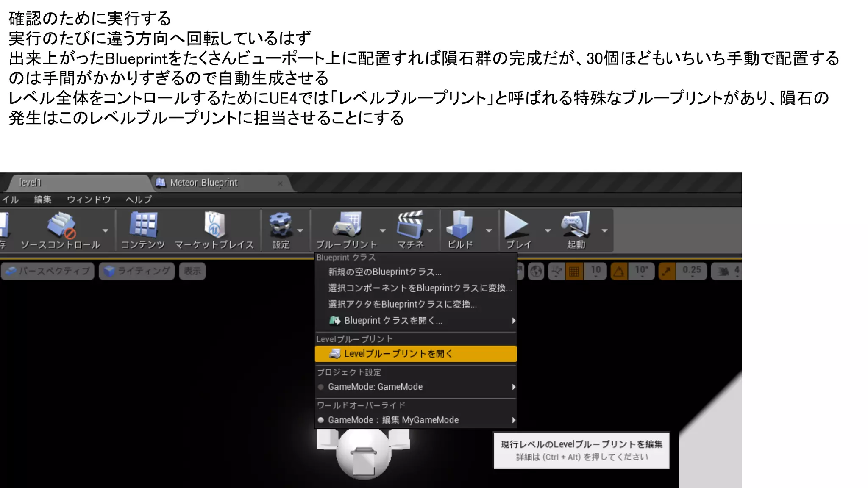Expand GameMode: GameMode project setting submenu
868x488 pixels.
pyautogui.click(x=416, y=387)
